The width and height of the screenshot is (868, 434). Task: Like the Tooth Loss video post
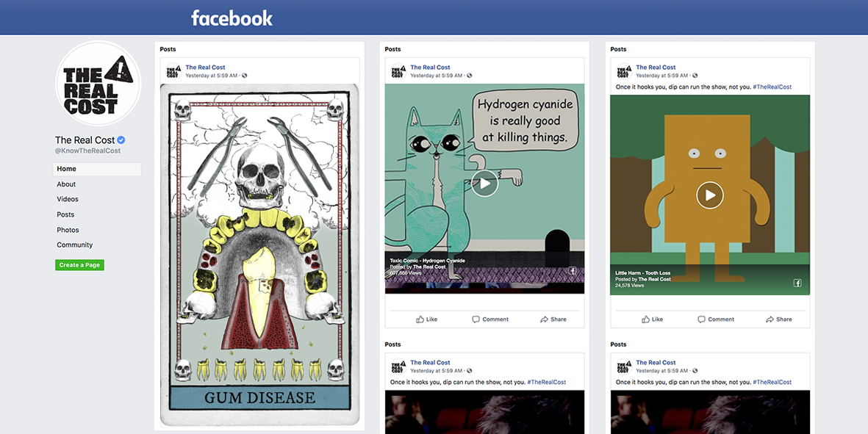coord(652,319)
